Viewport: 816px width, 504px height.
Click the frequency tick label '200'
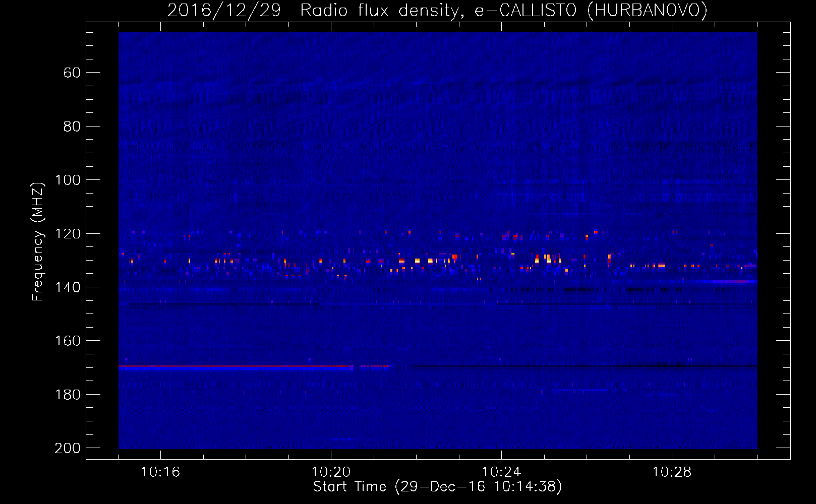point(68,448)
